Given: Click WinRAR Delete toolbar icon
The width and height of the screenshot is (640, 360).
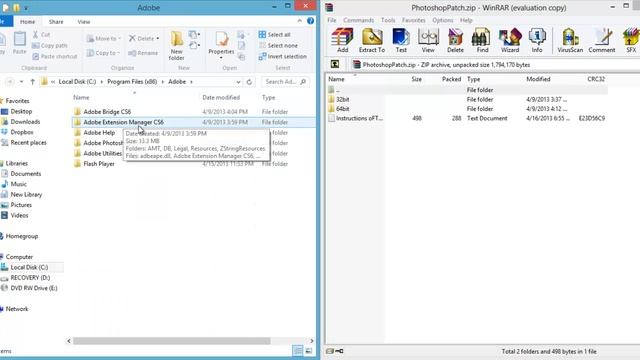Looking at the screenshot, I should pyautogui.click(x=455, y=40).
